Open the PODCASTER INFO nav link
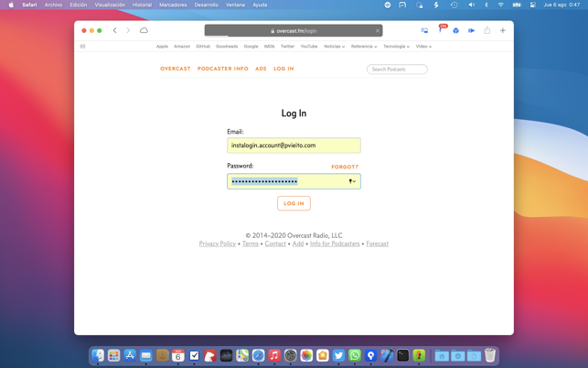Viewport: 588px width, 368px height. coord(223,69)
